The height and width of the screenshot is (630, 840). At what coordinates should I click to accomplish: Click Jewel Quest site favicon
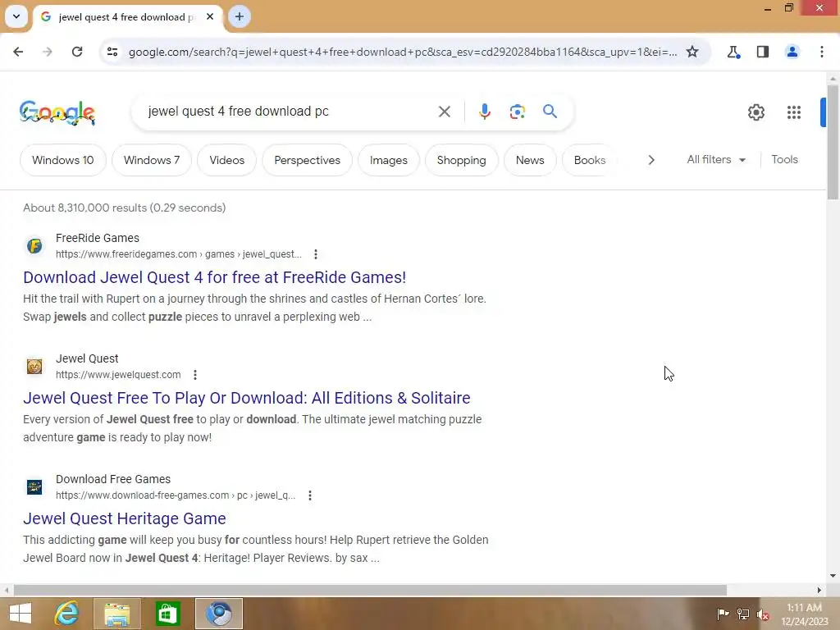click(34, 367)
